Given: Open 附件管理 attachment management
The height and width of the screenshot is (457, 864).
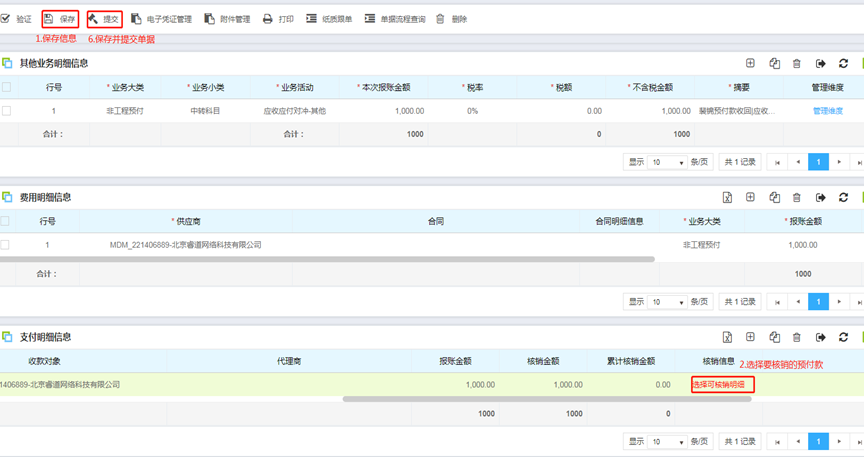Looking at the screenshot, I should click(x=227, y=19).
